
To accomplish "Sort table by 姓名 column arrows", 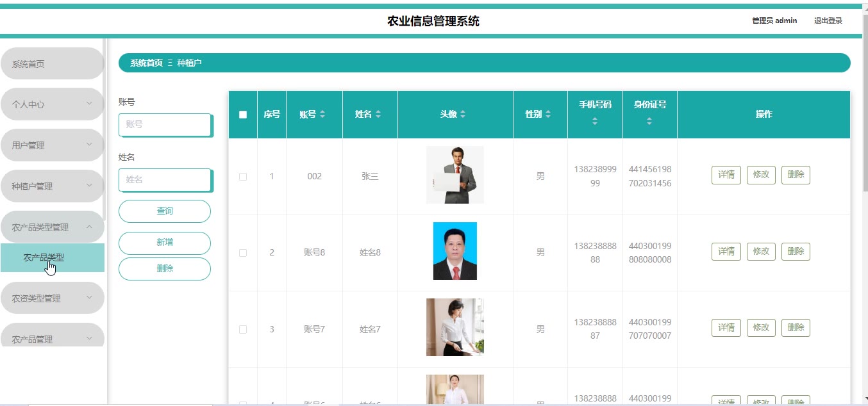I will [x=378, y=114].
